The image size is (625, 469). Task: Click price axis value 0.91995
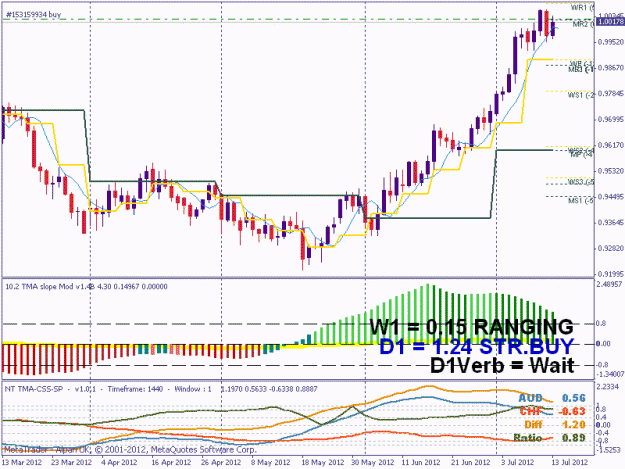point(611,274)
